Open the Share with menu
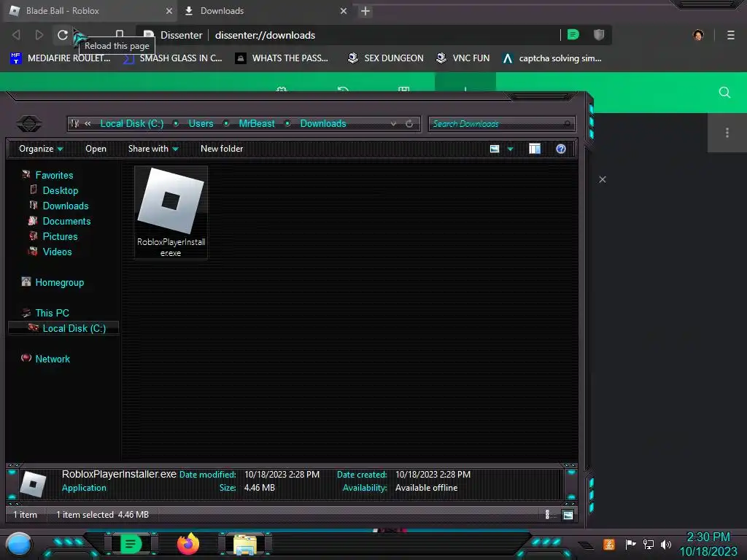Viewport: 747px width, 560px height. pyautogui.click(x=153, y=149)
